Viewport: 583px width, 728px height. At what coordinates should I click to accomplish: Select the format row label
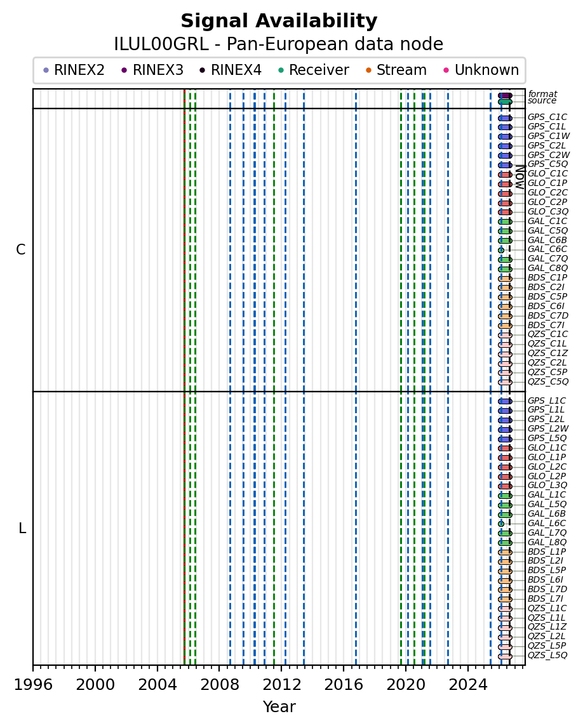[542, 94]
